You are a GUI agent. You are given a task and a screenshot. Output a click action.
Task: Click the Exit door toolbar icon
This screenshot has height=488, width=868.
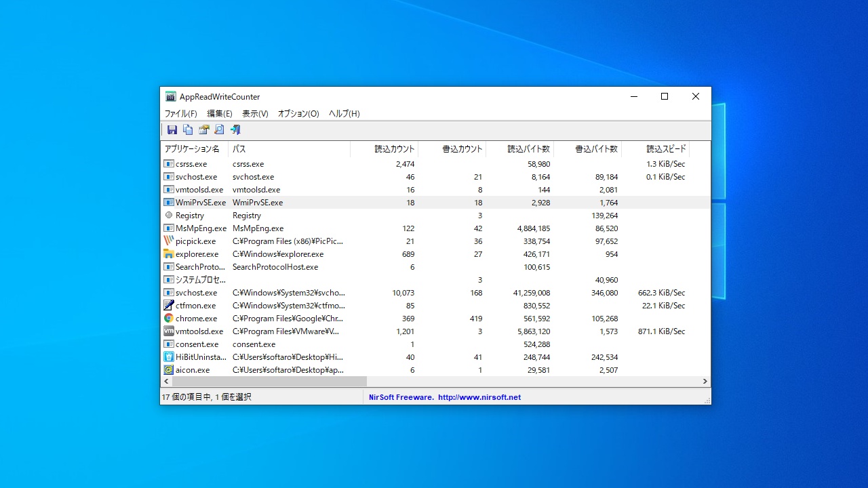coord(235,130)
